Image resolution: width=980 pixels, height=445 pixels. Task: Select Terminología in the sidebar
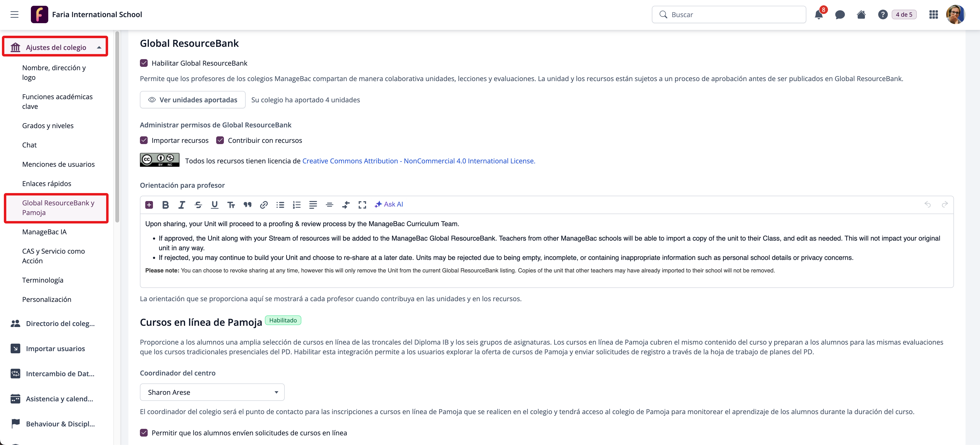[43, 280]
